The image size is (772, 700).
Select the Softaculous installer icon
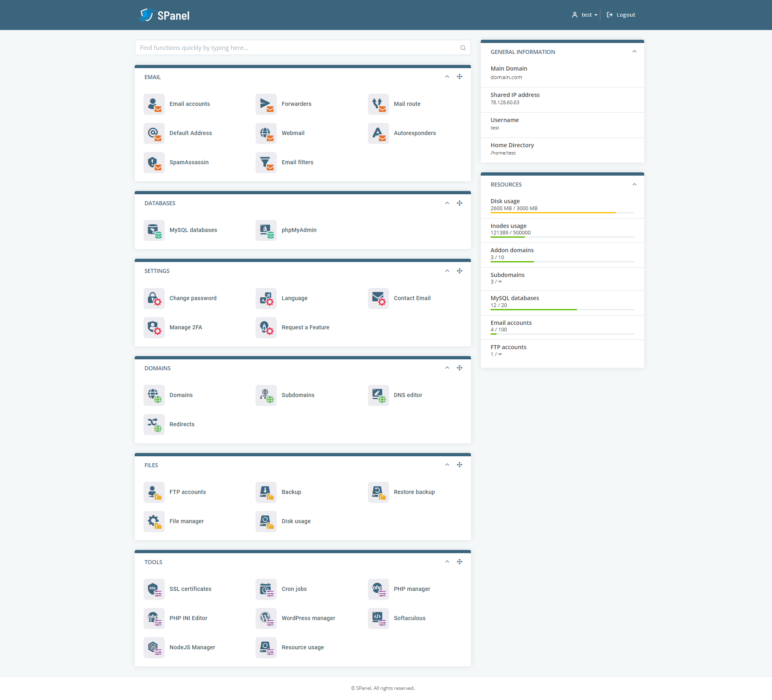pos(378,618)
